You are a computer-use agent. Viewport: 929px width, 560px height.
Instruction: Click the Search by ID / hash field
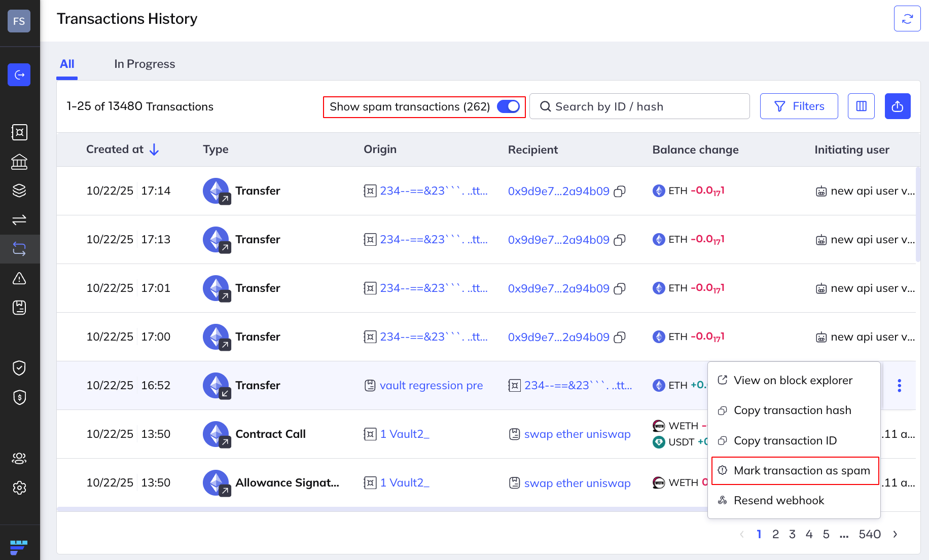point(639,106)
